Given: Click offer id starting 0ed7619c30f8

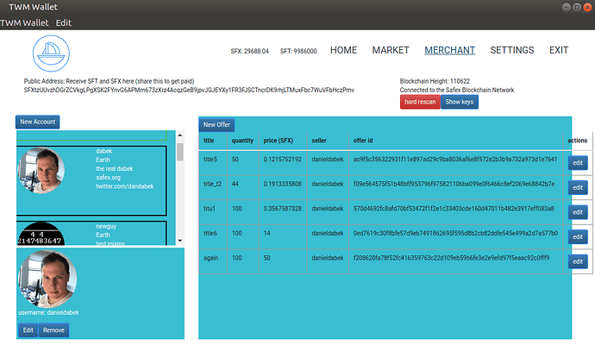Looking at the screenshot, I should tap(455, 234).
